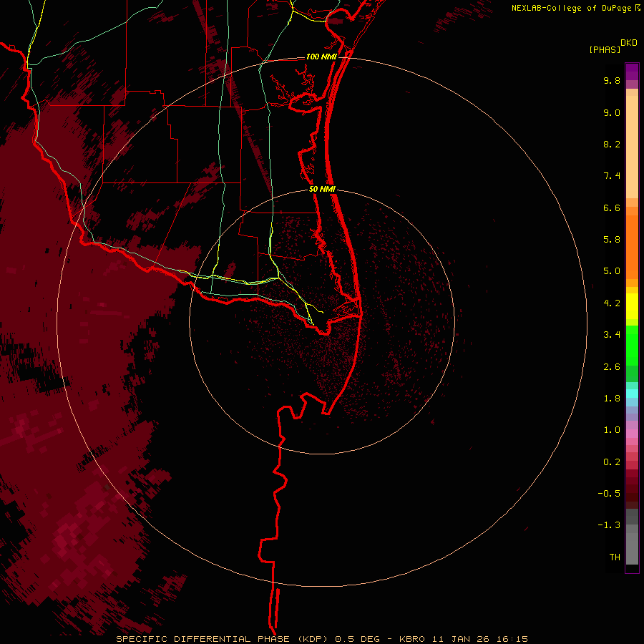This screenshot has height=644, width=644.
Task: Select the pink segment of the color bar
Action: coord(632,434)
